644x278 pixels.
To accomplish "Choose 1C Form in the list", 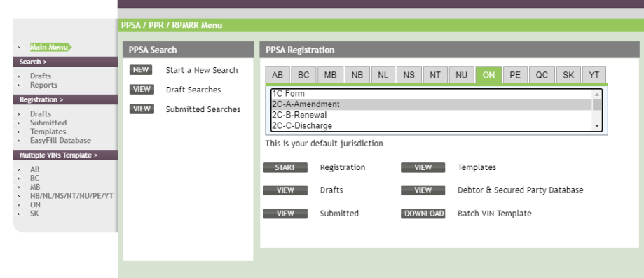I will tap(432, 94).
